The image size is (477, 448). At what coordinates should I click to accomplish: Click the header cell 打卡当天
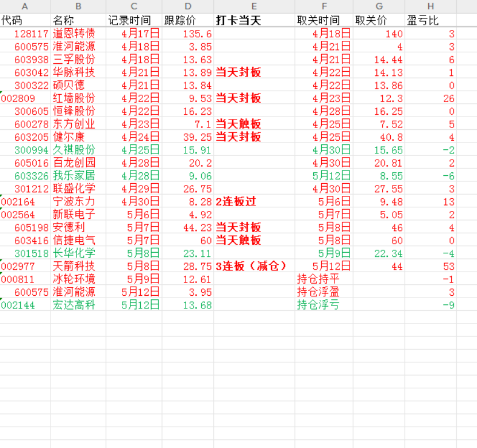tap(254, 20)
